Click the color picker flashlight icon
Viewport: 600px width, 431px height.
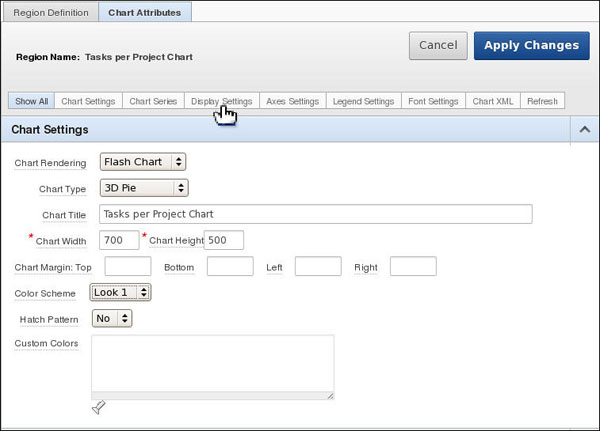pos(98,407)
